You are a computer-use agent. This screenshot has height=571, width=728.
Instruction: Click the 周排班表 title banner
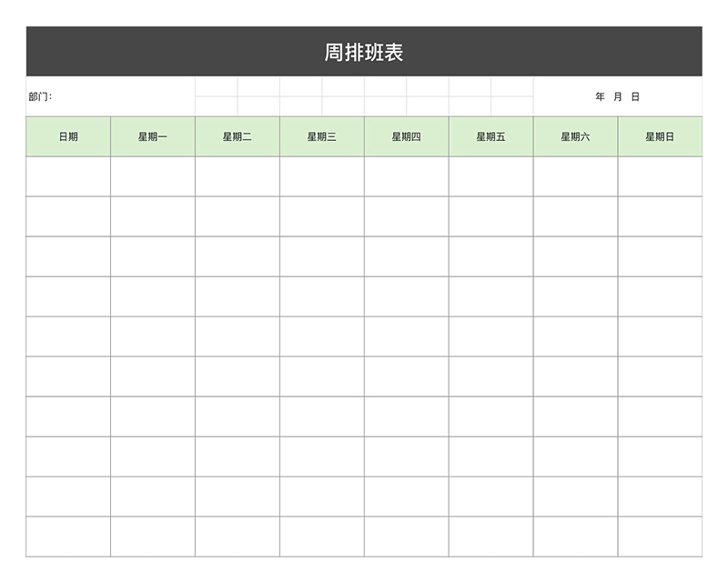coord(364,52)
